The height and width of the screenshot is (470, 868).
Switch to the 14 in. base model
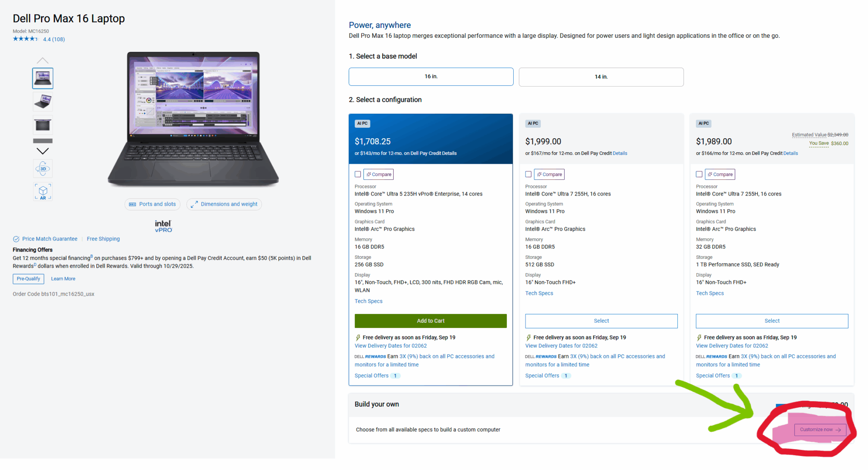601,77
